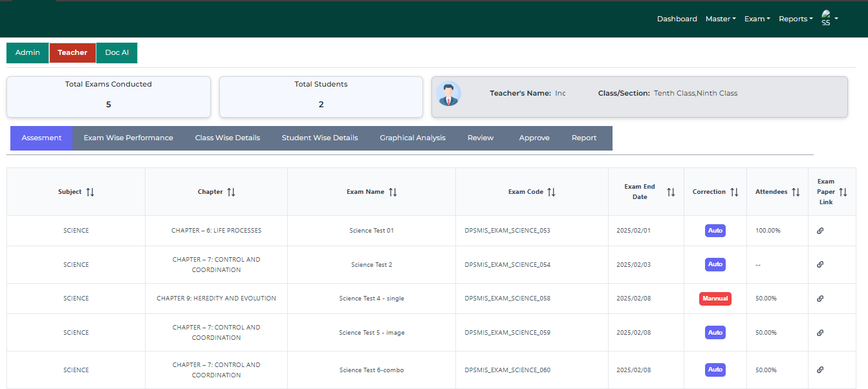Sort by Exam End Date arrows
The image size is (868, 389).
click(x=671, y=192)
